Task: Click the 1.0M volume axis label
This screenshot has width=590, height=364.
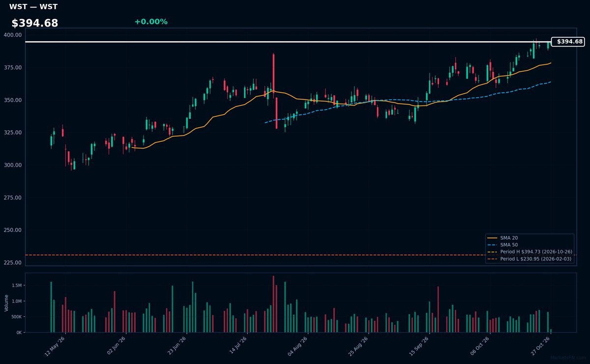Action: [16, 301]
